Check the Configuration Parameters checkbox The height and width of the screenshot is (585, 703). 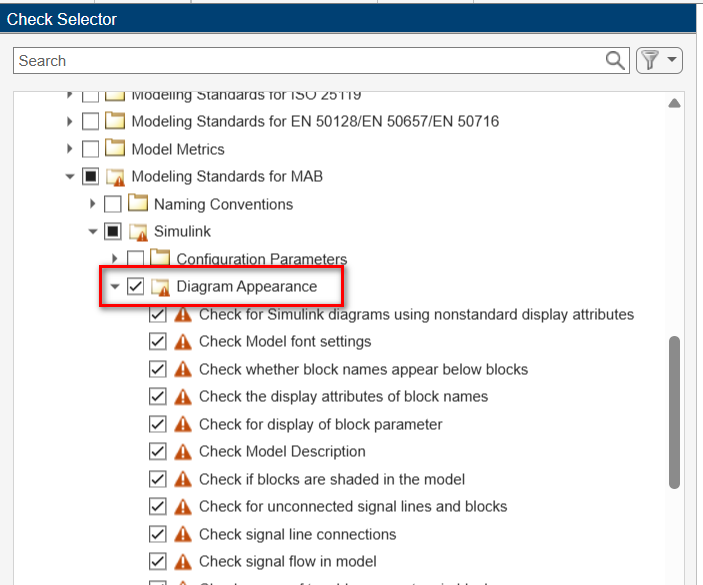[135, 259]
